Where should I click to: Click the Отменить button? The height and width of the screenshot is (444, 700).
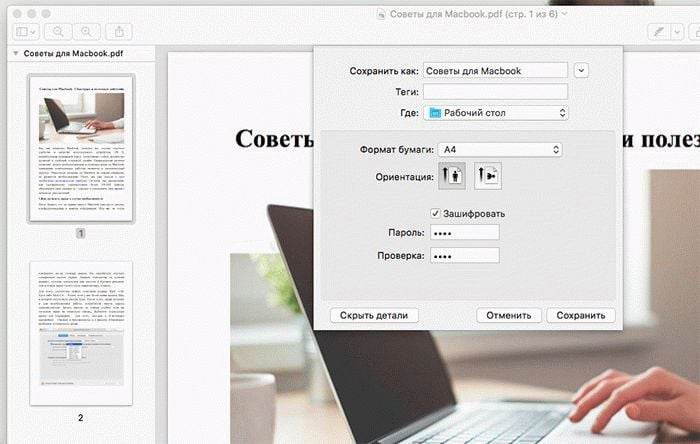pyautogui.click(x=508, y=315)
